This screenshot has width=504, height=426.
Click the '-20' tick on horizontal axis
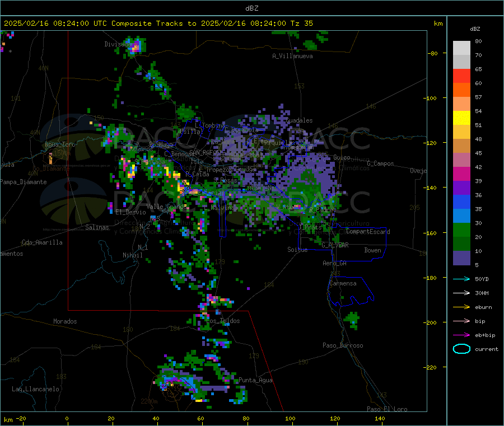coord(21,418)
